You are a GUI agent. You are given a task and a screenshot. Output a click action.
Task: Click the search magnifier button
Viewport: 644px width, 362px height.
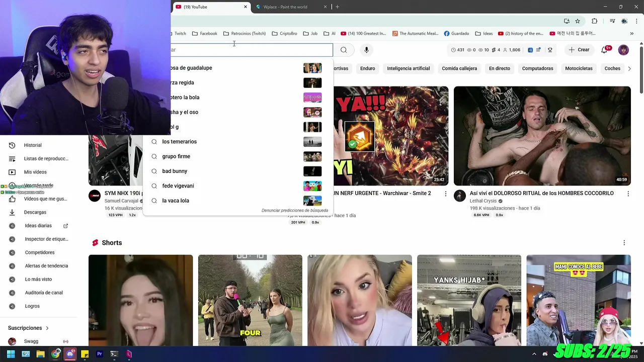pyautogui.click(x=344, y=50)
